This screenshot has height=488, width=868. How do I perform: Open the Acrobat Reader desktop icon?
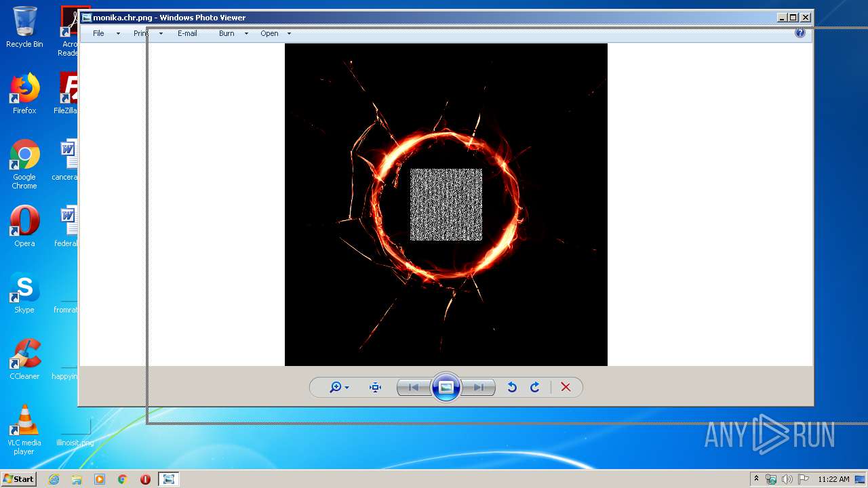[70, 31]
